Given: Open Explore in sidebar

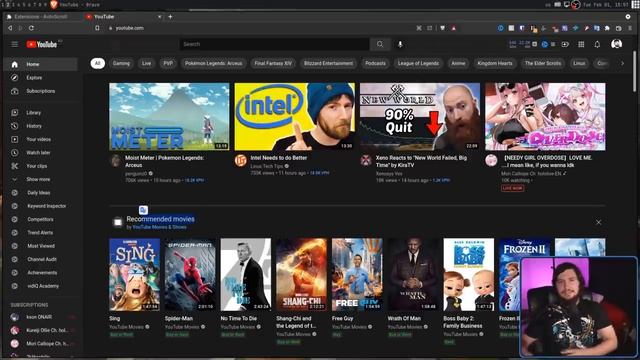Looking at the screenshot, I should click(40, 78).
